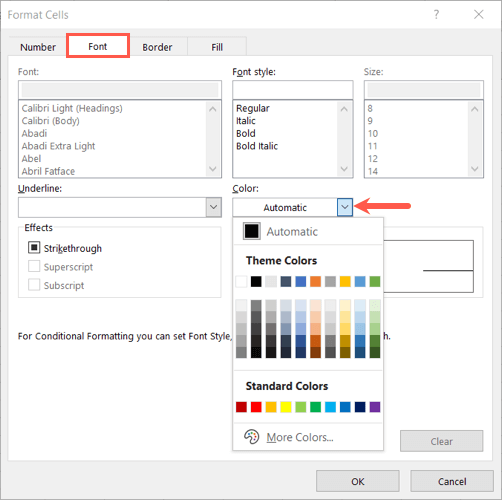Click the black Automatic color square icon
502x500 pixels.
(252, 231)
